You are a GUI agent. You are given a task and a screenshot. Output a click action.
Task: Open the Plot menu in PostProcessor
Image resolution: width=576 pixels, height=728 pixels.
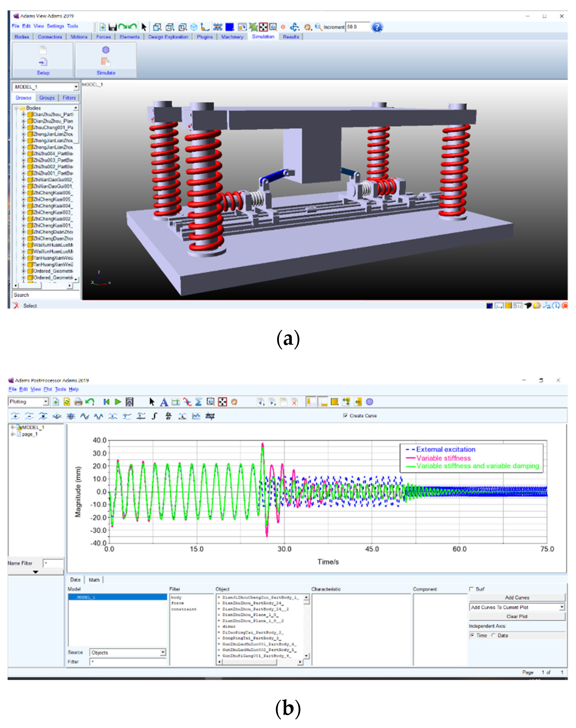tap(47, 389)
